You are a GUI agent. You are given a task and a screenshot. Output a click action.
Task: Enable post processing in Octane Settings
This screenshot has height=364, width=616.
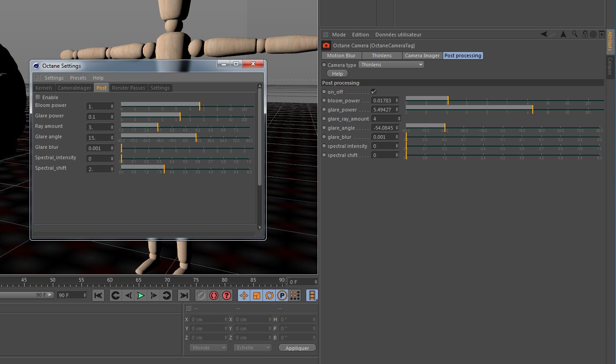38,97
